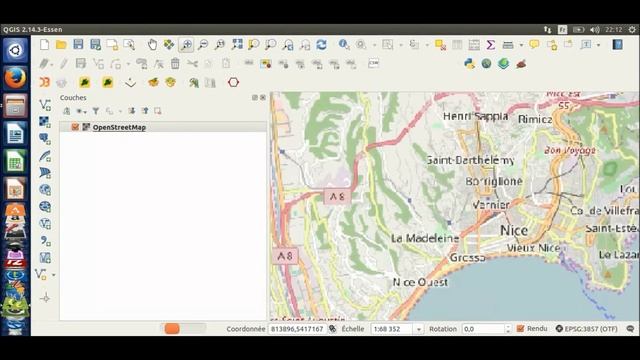640x360 pixels.
Task: Open the new print composer
Action: pyautogui.click(x=112, y=44)
